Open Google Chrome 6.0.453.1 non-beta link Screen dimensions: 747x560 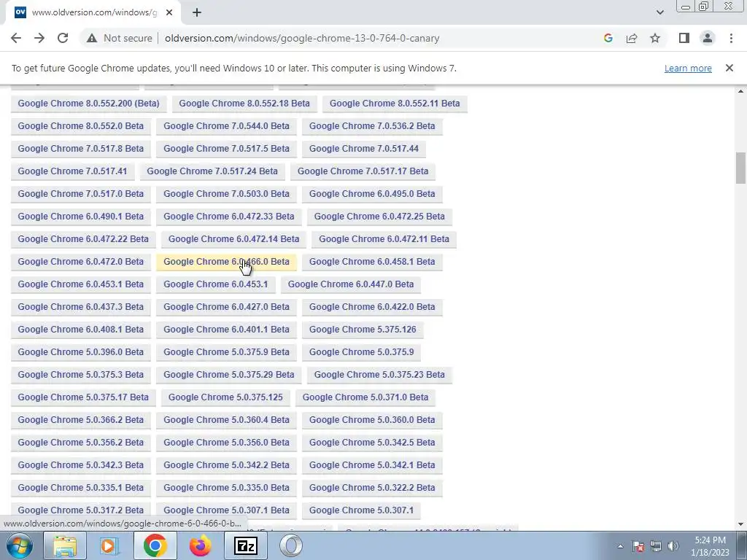tap(216, 284)
